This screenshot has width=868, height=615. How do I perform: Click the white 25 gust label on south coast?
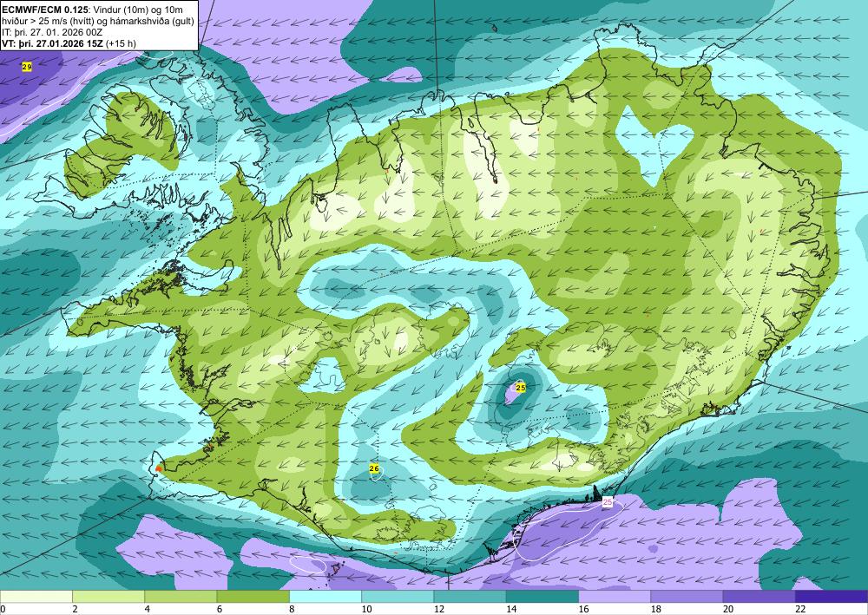tap(608, 502)
